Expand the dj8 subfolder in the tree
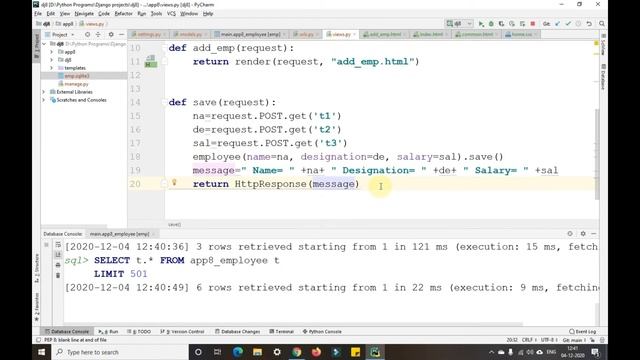The image size is (640, 360). [52, 60]
